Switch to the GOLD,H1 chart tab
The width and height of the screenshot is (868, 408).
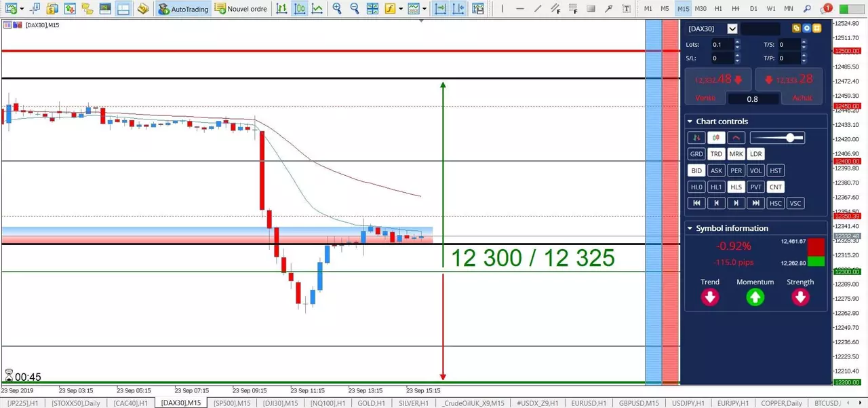(x=373, y=403)
